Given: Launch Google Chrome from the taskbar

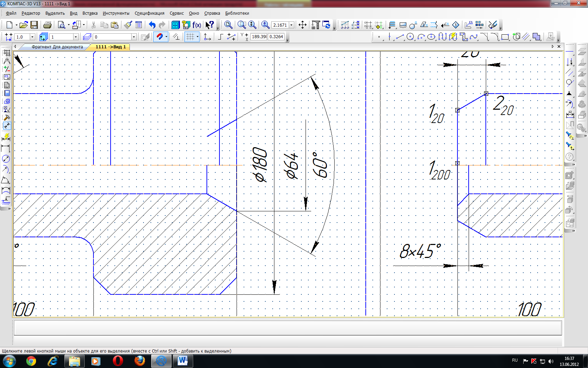Looking at the screenshot, I should click(31, 361).
